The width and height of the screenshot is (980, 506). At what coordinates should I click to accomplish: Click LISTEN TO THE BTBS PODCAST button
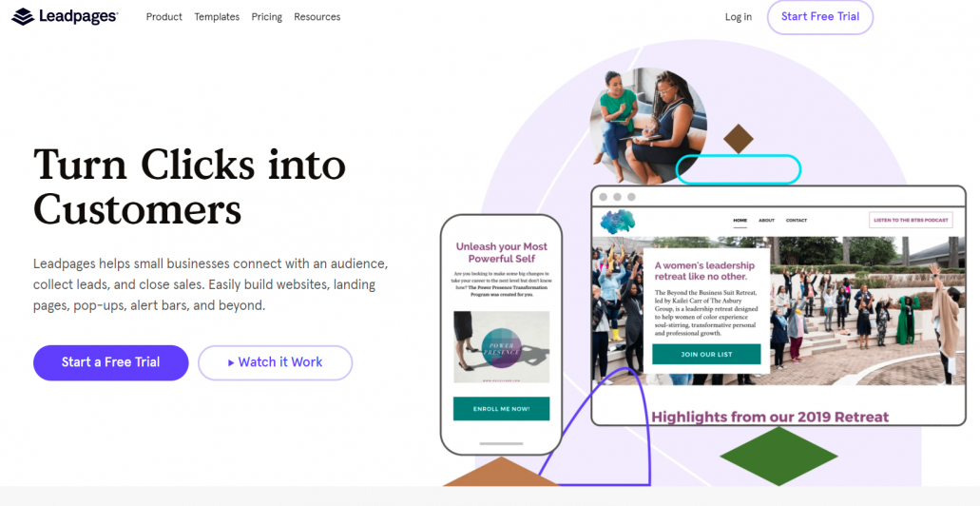(x=911, y=220)
